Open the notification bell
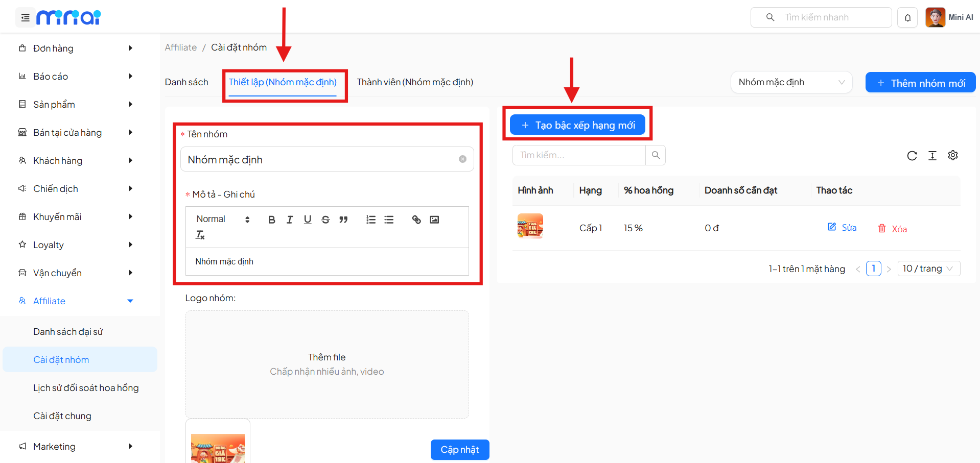This screenshot has width=980, height=463. tap(907, 18)
